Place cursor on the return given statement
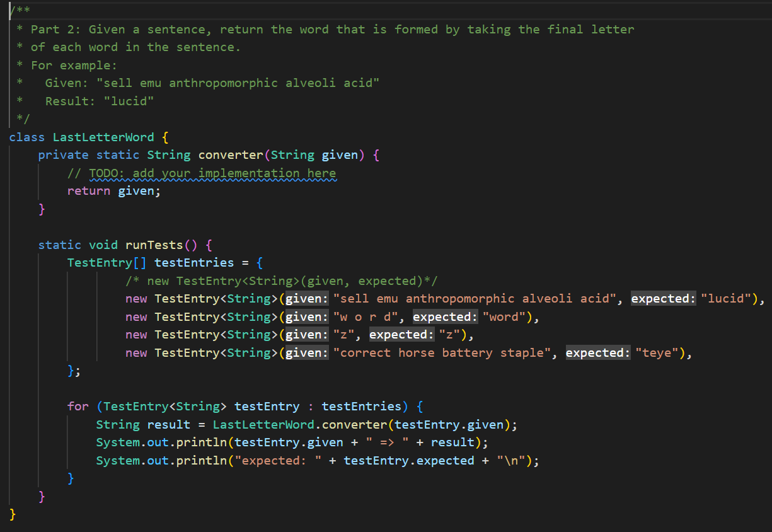The width and height of the screenshot is (772, 532). pyautogui.click(x=113, y=190)
